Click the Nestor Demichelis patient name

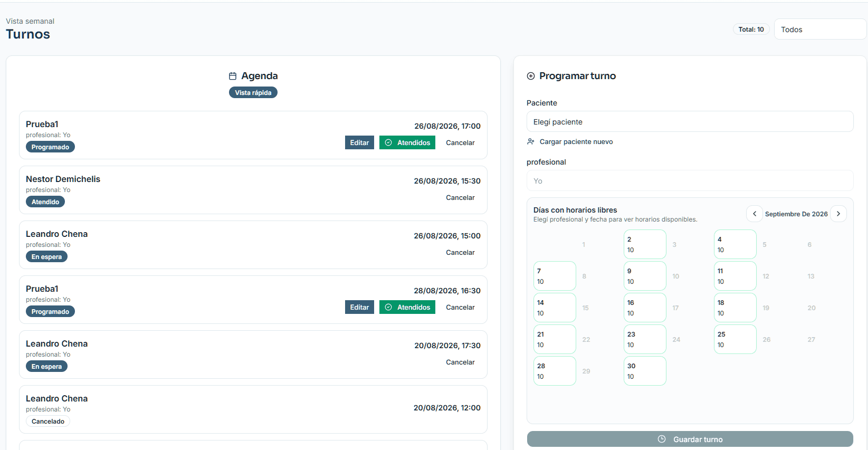(63, 179)
